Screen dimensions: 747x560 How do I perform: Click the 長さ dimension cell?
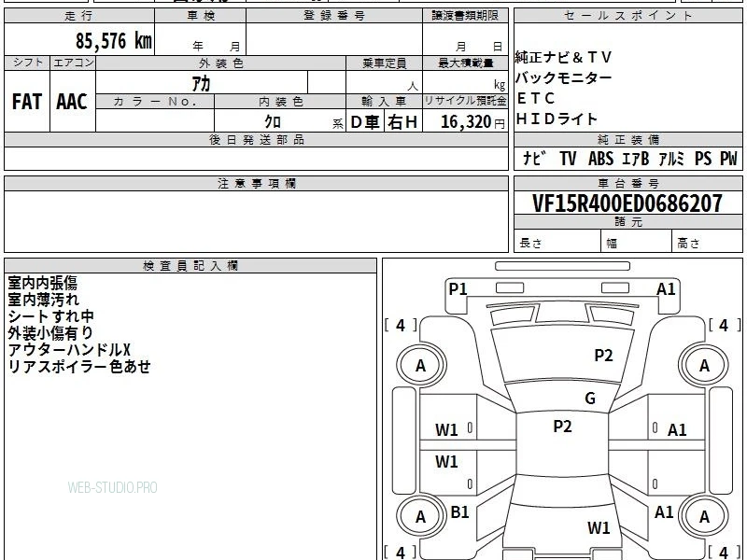[x=557, y=242]
